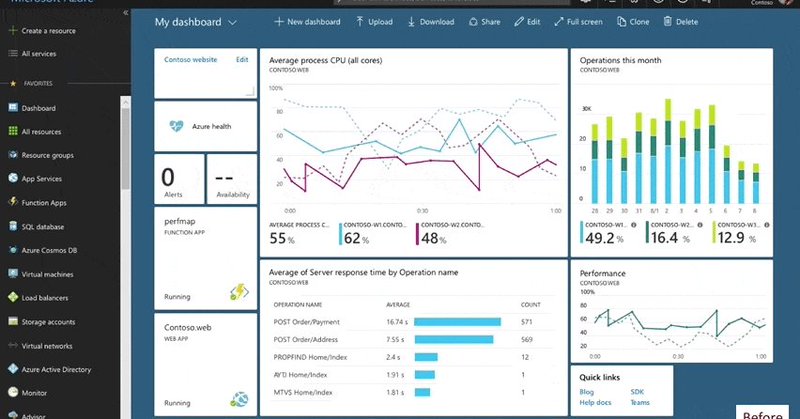Open the Function Apps lightning icon

pyautogui.click(x=13, y=202)
